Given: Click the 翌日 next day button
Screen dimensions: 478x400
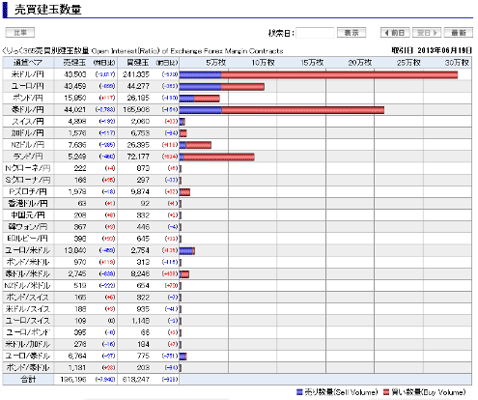Looking at the screenshot, I should click(427, 33).
